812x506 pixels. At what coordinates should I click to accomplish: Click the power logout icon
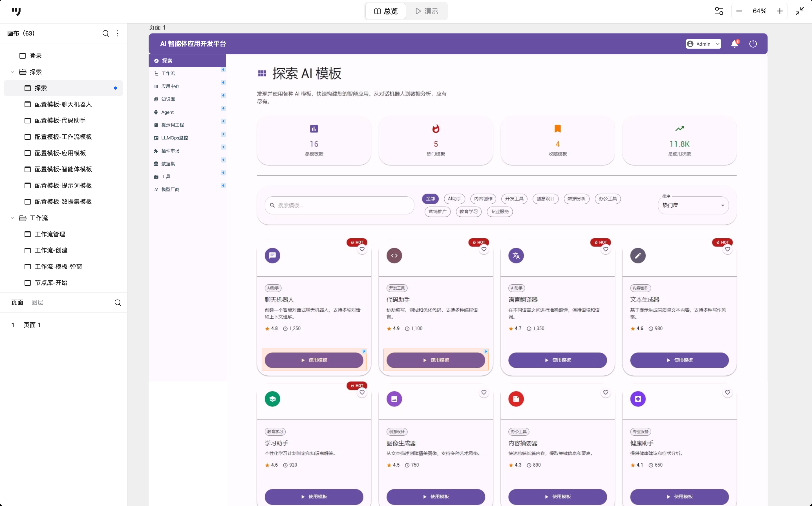(x=753, y=44)
